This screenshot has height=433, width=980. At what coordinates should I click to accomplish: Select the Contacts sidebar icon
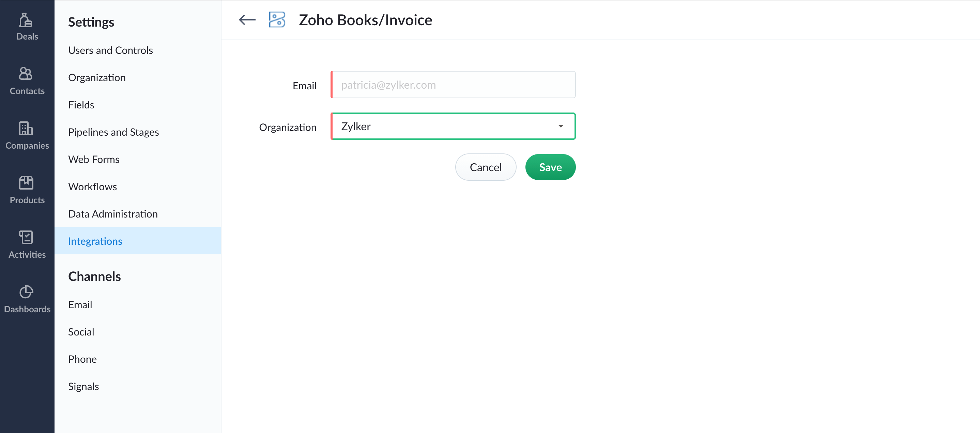tap(26, 75)
